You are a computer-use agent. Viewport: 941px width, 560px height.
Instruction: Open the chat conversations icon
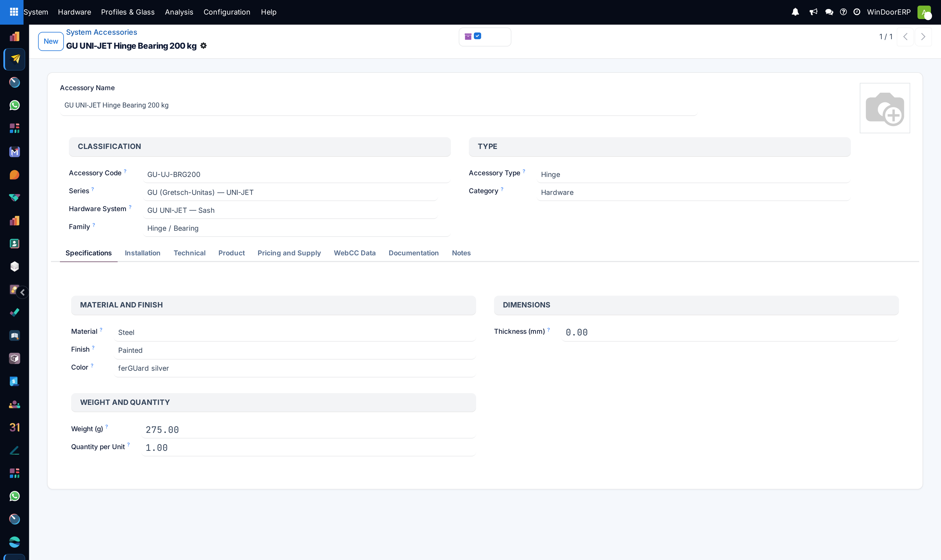(829, 12)
